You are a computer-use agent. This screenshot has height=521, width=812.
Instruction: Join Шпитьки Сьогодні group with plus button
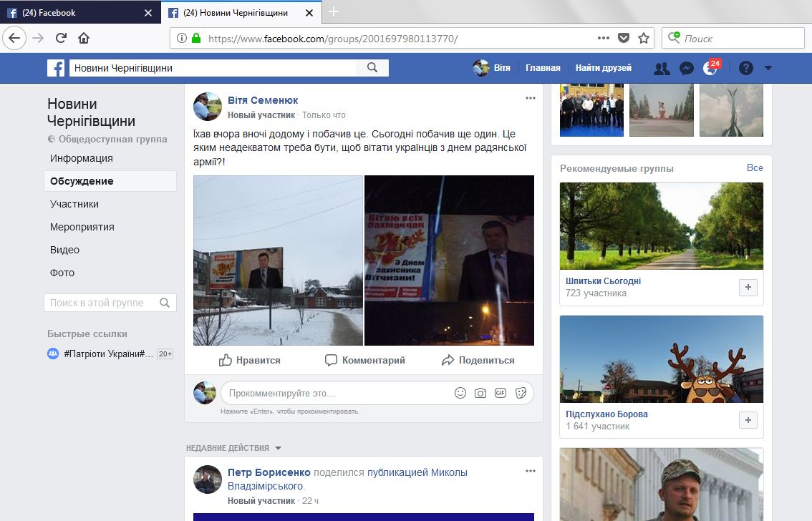pos(748,287)
